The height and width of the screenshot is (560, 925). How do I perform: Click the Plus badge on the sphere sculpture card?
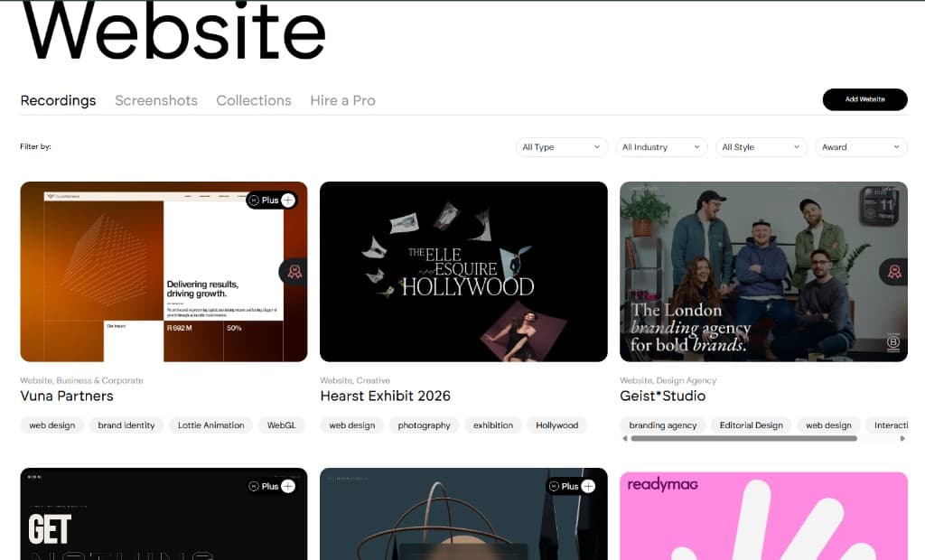coord(571,486)
